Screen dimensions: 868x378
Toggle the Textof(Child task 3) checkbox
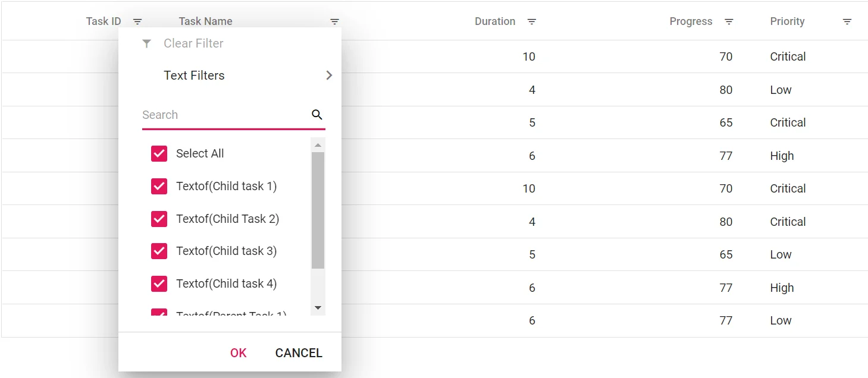click(158, 251)
